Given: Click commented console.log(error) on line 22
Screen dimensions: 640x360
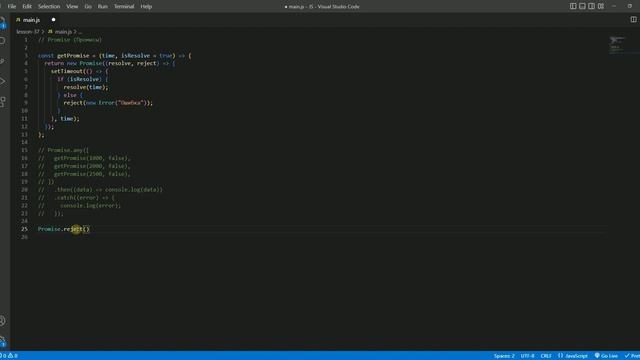Looking at the screenshot, I should coord(91,205).
